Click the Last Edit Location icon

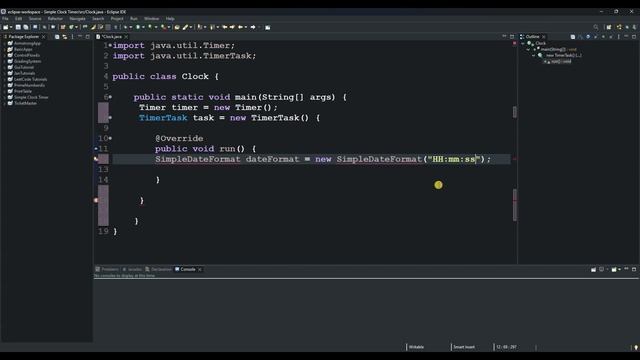click(x=224, y=27)
